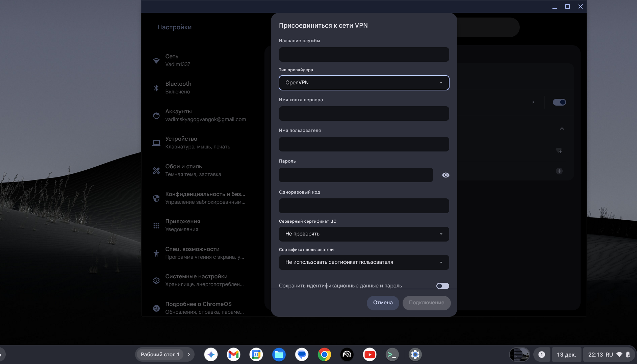The width and height of the screenshot is (637, 364).
Task: Open Gmail from the shelf
Action: (x=233, y=355)
